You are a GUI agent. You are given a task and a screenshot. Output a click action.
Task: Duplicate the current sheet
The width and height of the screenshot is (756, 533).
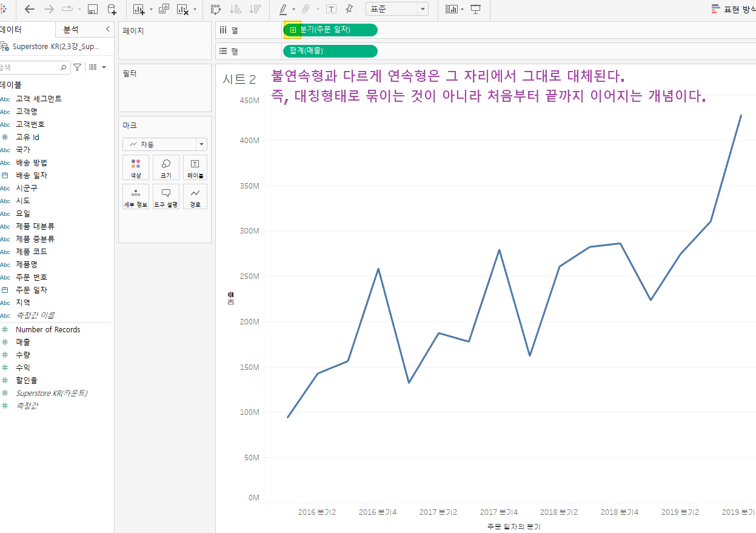[x=164, y=9]
